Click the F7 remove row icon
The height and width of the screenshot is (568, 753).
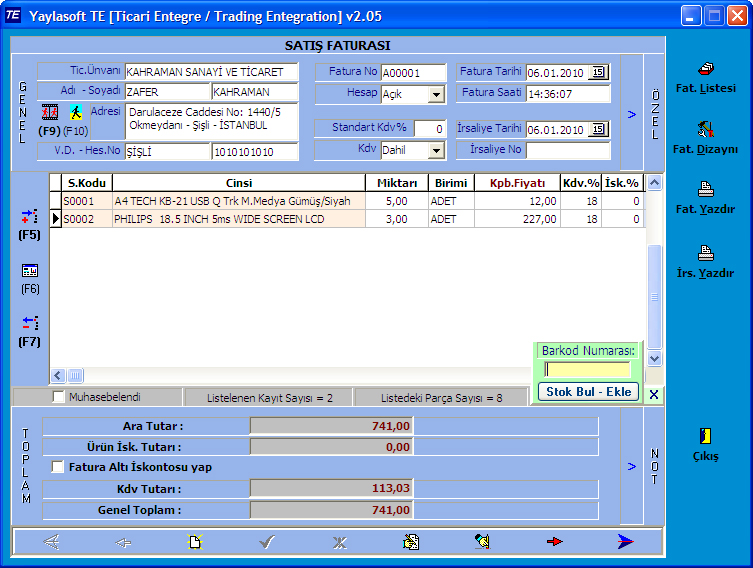click(30, 323)
